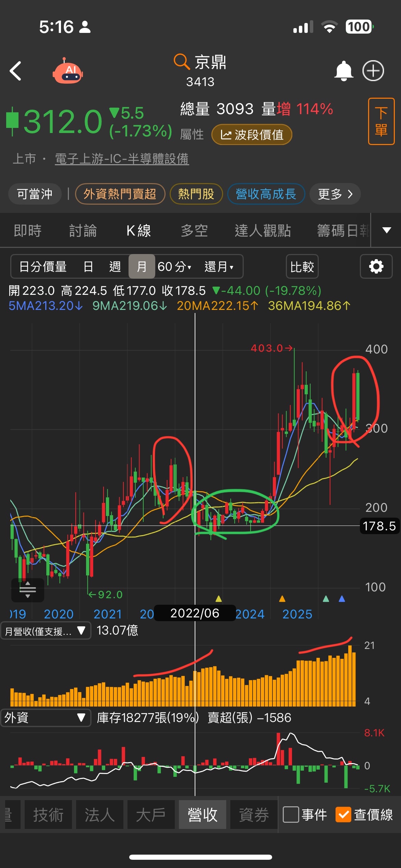Open 電子上游-IC-半導體設備 industry link
The height and width of the screenshot is (868, 401).
(x=122, y=159)
